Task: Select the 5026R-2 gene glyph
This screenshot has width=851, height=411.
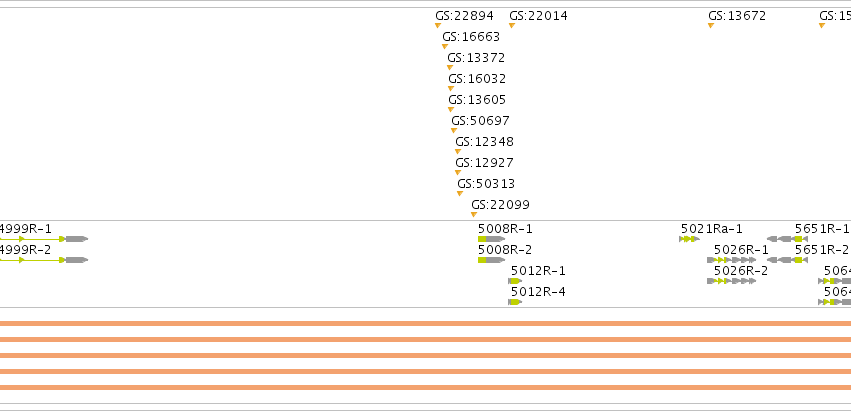Action: (x=732, y=281)
